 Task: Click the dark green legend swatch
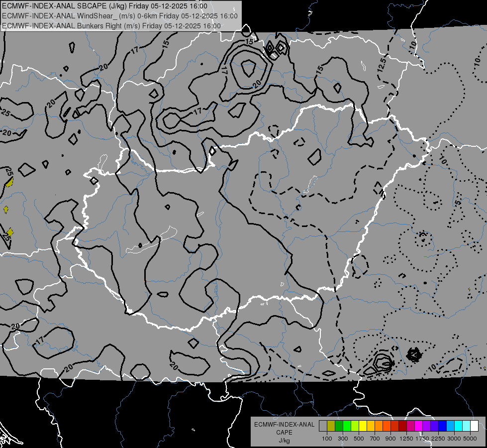pos(339,426)
